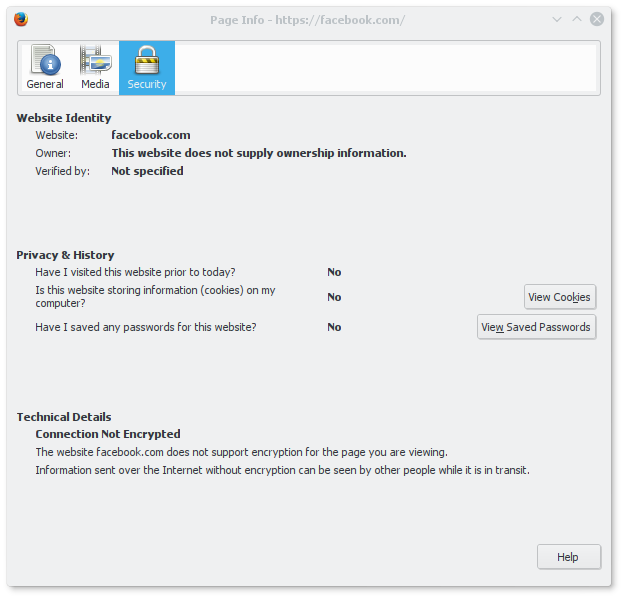Click the 'does not support encryption' sentence
Screen dimensions: 624x599
pos(242,452)
